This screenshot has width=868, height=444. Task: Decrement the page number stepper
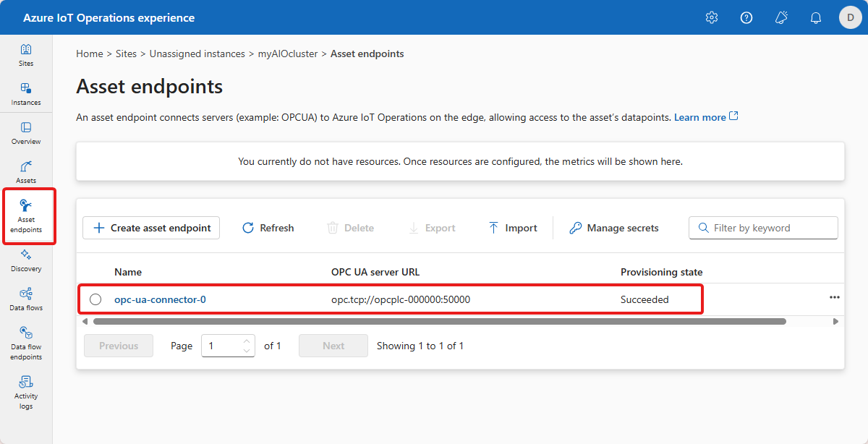[247, 351]
